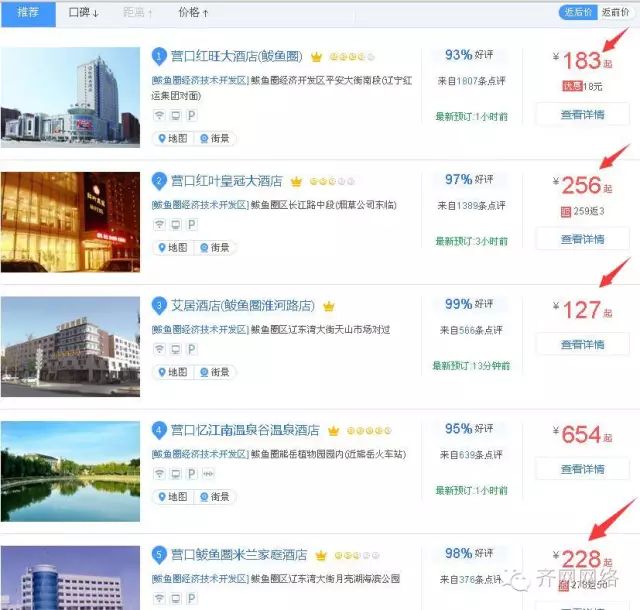Image resolution: width=640 pixels, height=610 pixels.
Task: Open photo thumbnail of 艾居酒店
Action: pos(70,347)
